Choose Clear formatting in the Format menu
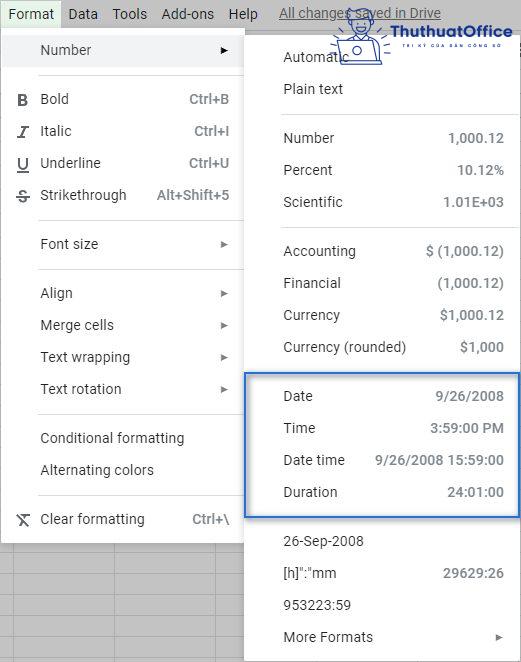Screen dimensions: 521x662 123,519
